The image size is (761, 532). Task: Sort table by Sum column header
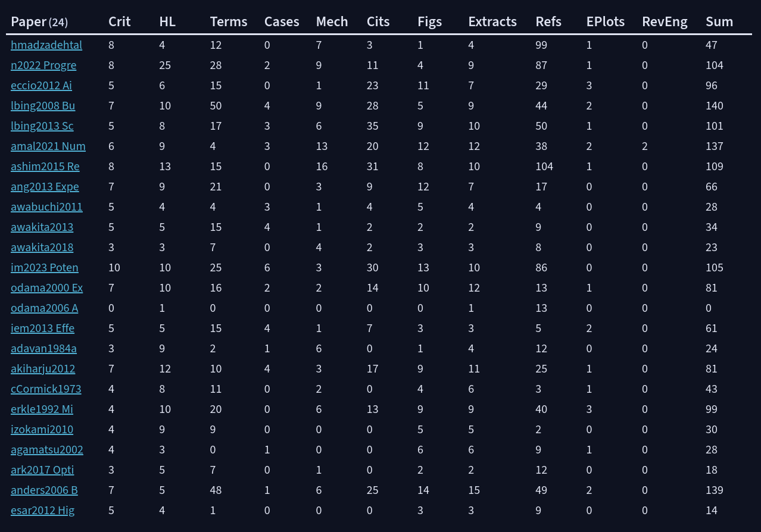pos(719,22)
